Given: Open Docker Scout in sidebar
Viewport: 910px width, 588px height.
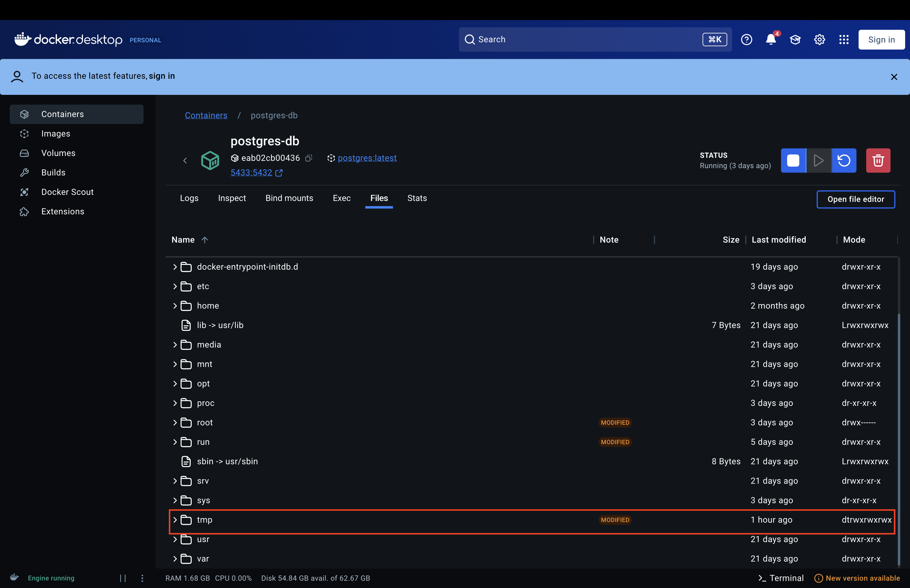Looking at the screenshot, I should click(x=67, y=192).
